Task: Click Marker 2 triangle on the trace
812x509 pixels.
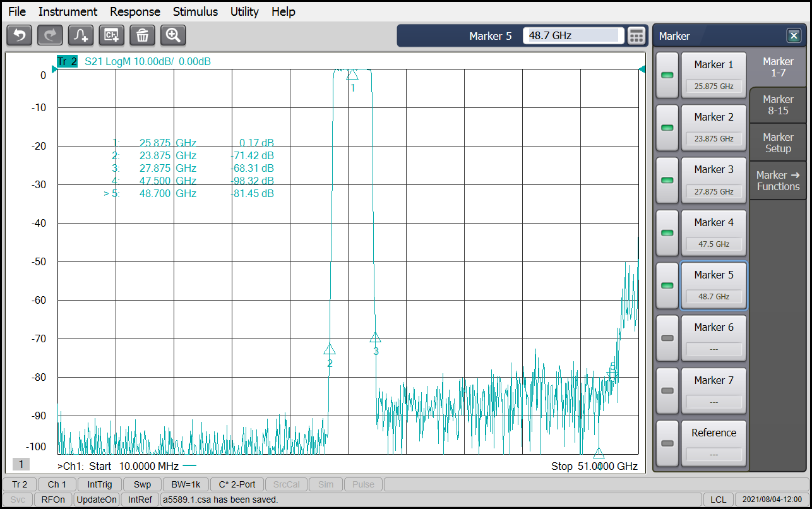Action: tap(330, 349)
